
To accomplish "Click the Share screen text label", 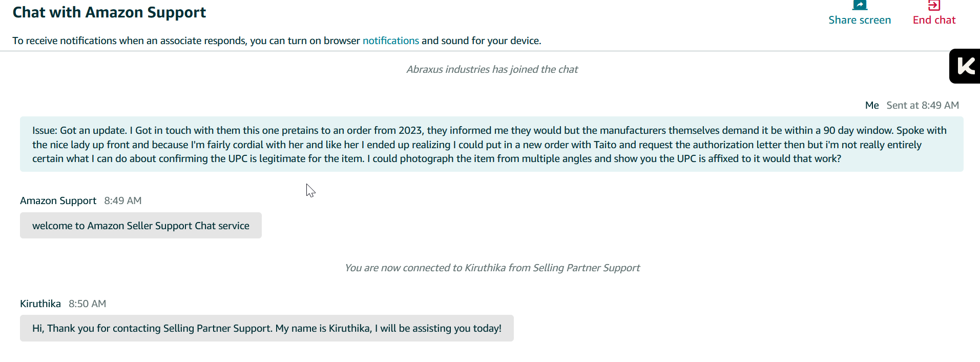I will pos(860,20).
